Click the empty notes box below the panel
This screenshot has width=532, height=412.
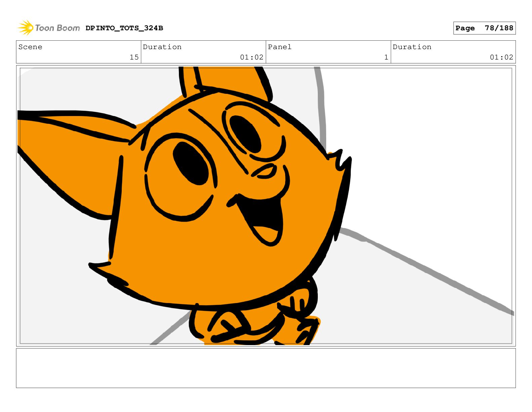point(266,368)
